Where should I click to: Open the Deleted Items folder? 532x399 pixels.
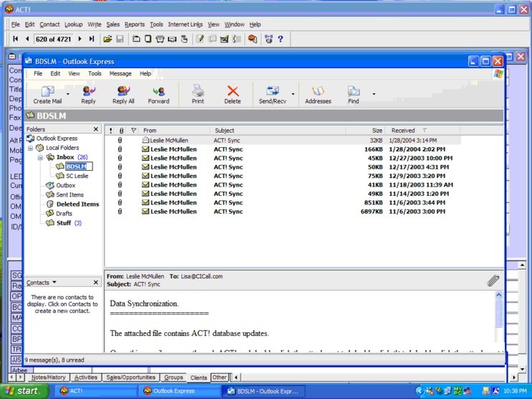pos(77,204)
